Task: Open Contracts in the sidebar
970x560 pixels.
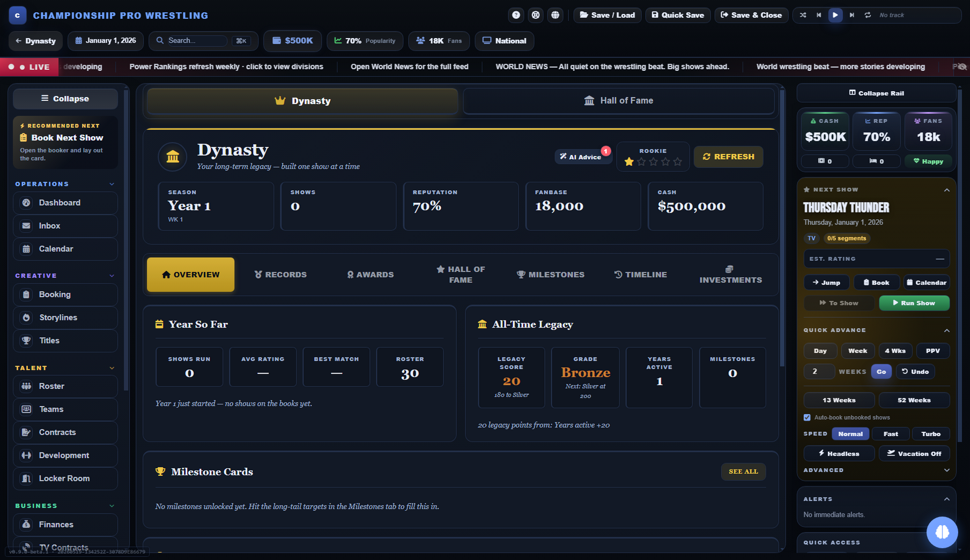Action: [x=65, y=432]
